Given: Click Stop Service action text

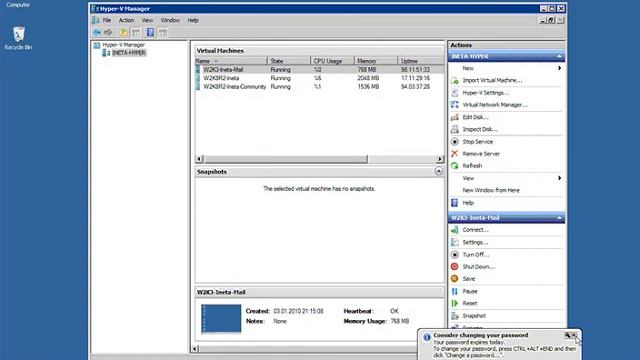Looking at the screenshot, I should click(x=478, y=142).
